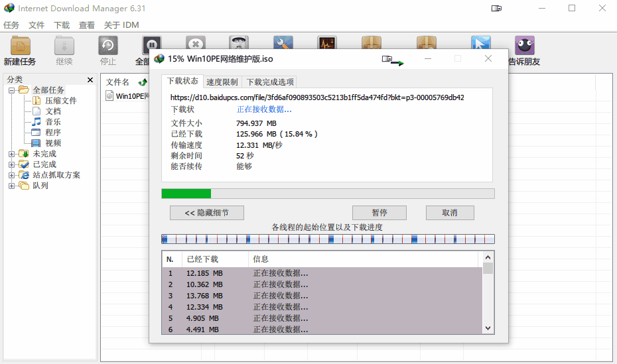Click the stop-all pause icon in toolbar

[x=151, y=43]
